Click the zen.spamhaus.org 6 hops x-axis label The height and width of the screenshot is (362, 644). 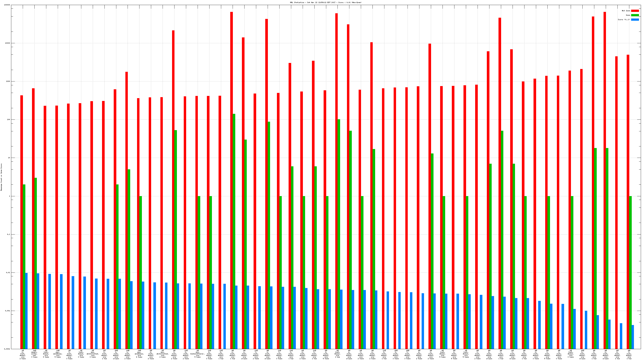pyautogui.click(x=139, y=354)
